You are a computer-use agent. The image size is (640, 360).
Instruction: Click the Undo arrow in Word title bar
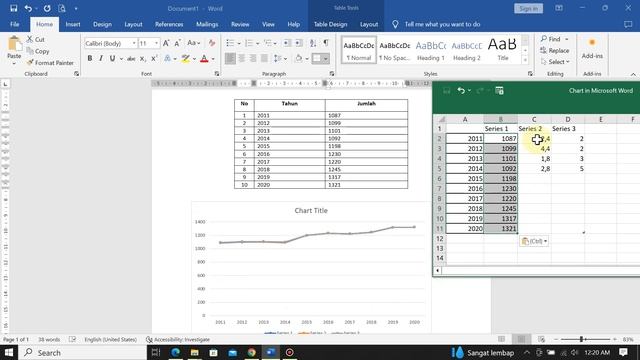coord(28,8)
